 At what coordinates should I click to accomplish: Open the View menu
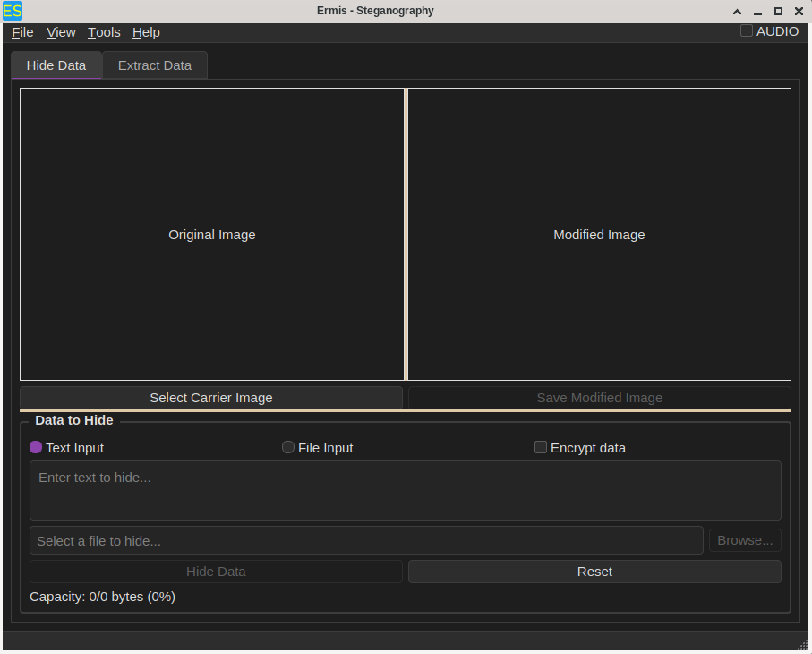coord(61,32)
